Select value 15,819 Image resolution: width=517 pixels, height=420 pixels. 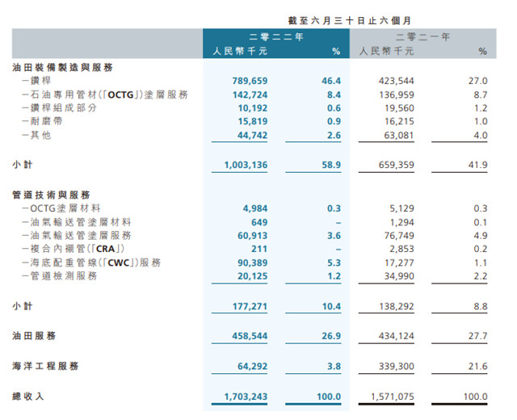click(253, 121)
